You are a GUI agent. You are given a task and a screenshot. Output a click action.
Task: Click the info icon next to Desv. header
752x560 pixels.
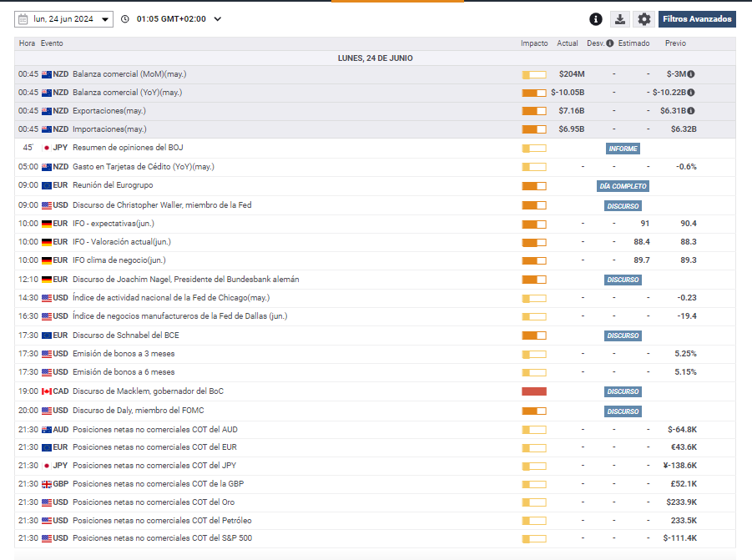tap(610, 43)
